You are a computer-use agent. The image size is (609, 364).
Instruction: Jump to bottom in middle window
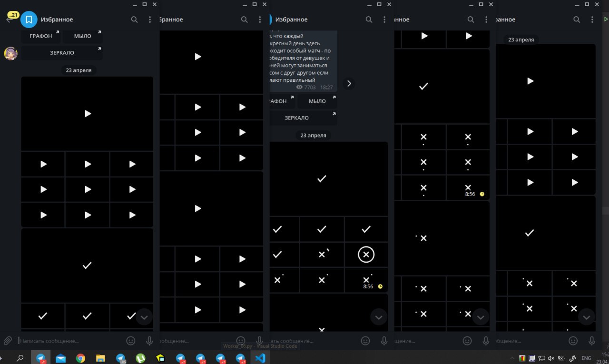379,317
